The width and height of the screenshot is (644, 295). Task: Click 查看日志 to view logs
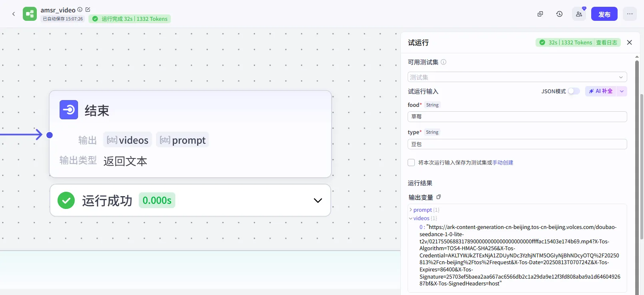point(606,42)
